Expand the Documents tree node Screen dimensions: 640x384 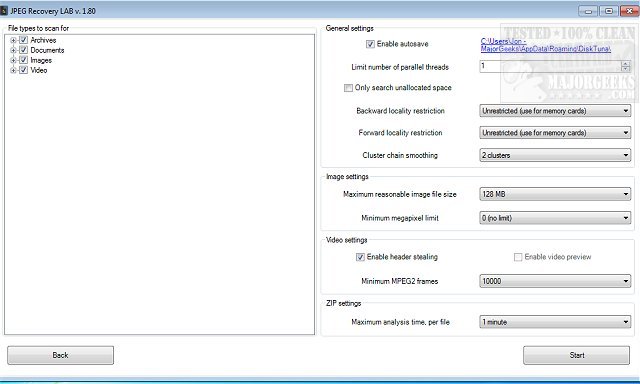coord(13,50)
